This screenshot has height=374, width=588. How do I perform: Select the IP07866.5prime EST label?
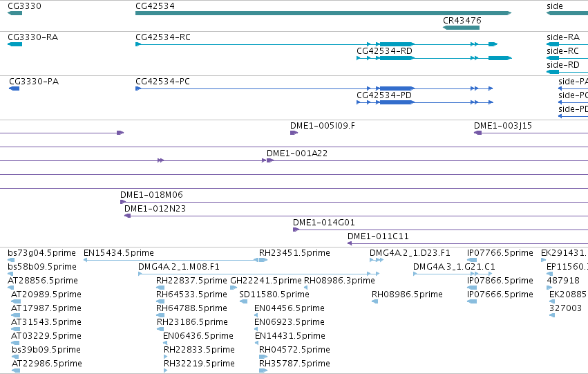pos(500,281)
